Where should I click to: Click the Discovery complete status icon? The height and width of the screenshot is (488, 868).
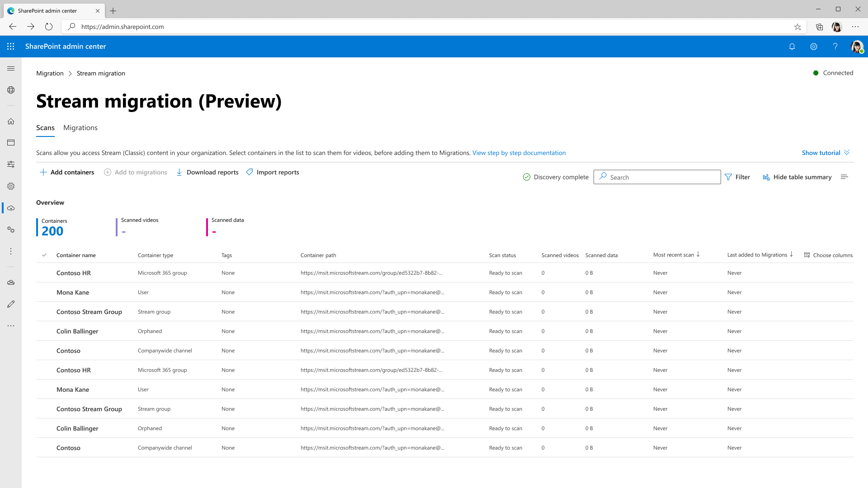[x=526, y=176]
